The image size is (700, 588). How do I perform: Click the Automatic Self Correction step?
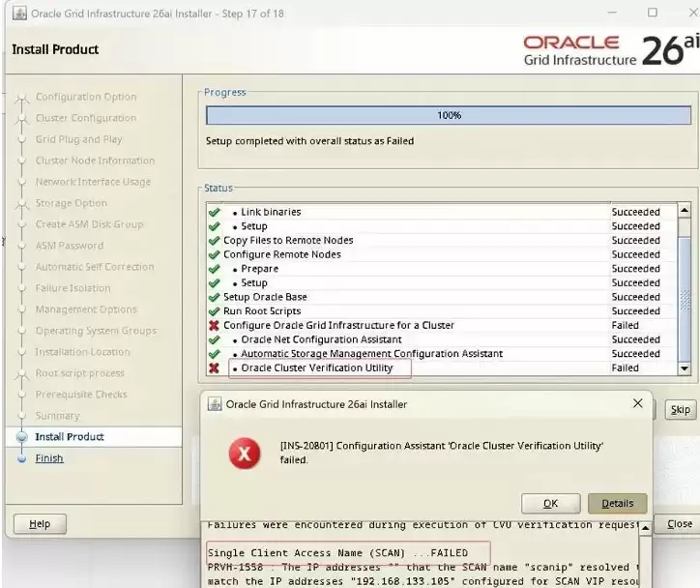pos(95,267)
